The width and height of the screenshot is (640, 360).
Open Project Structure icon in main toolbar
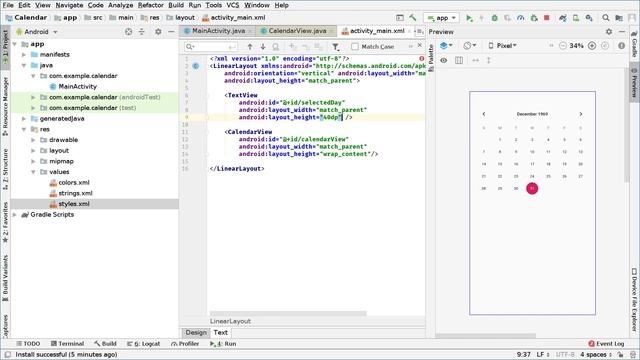coord(619,18)
